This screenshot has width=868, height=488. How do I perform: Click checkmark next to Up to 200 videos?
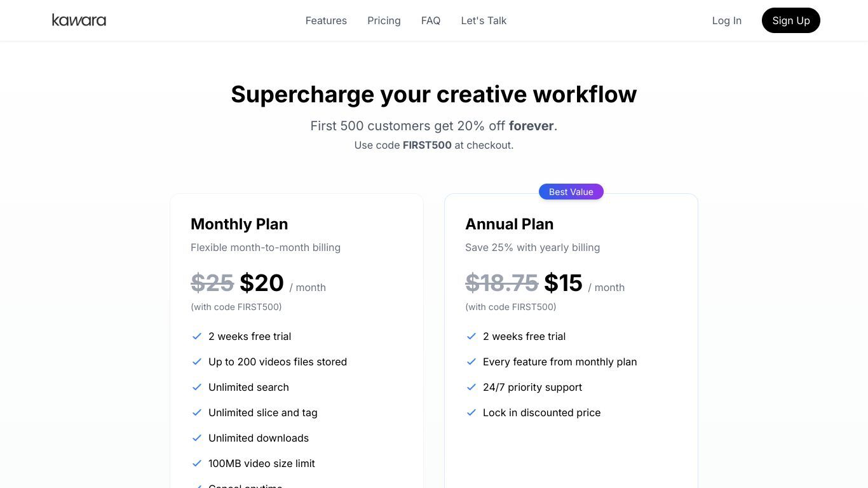click(x=197, y=362)
